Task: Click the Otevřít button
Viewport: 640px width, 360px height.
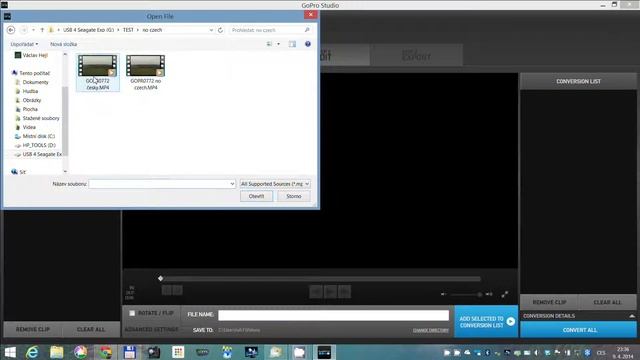Action: [256, 196]
